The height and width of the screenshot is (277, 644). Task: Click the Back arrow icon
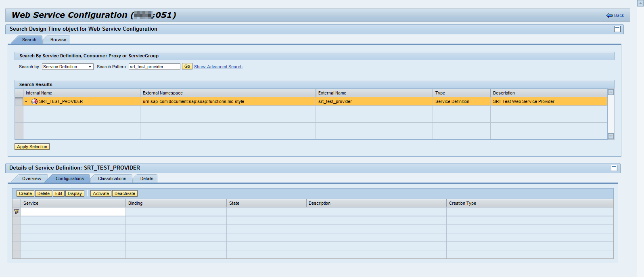(609, 16)
